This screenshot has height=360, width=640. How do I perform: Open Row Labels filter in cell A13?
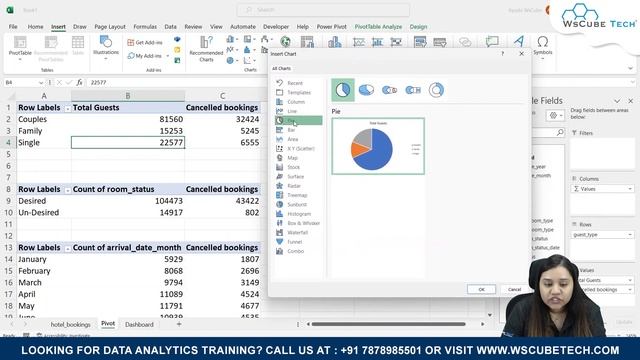click(x=67, y=248)
